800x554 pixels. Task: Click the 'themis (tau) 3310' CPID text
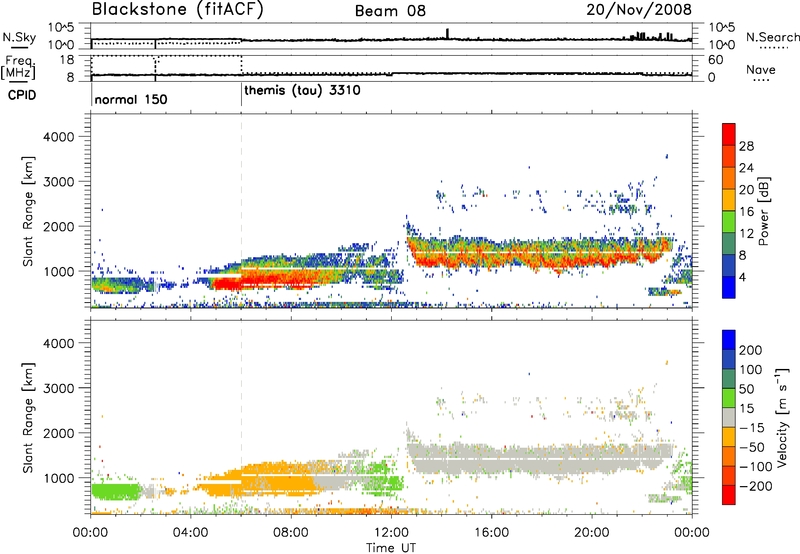(303, 91)
